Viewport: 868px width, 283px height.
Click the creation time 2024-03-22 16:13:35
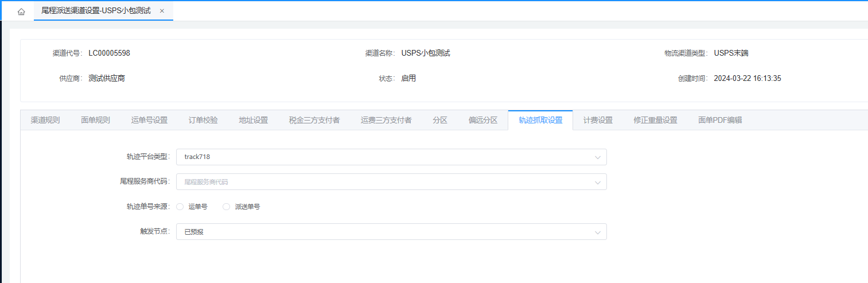tap(748, 79)
